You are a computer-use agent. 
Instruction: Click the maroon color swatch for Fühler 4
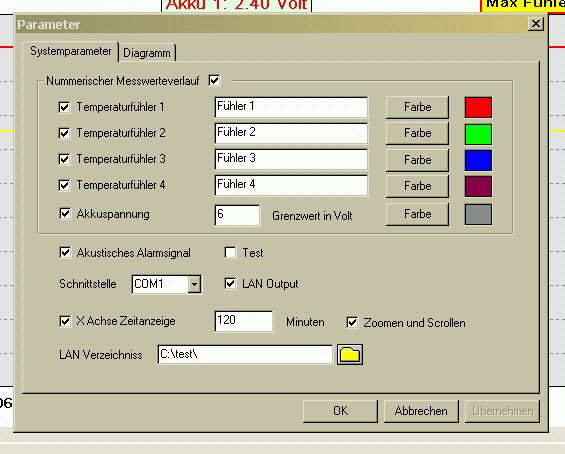click(x=478, y=186)
